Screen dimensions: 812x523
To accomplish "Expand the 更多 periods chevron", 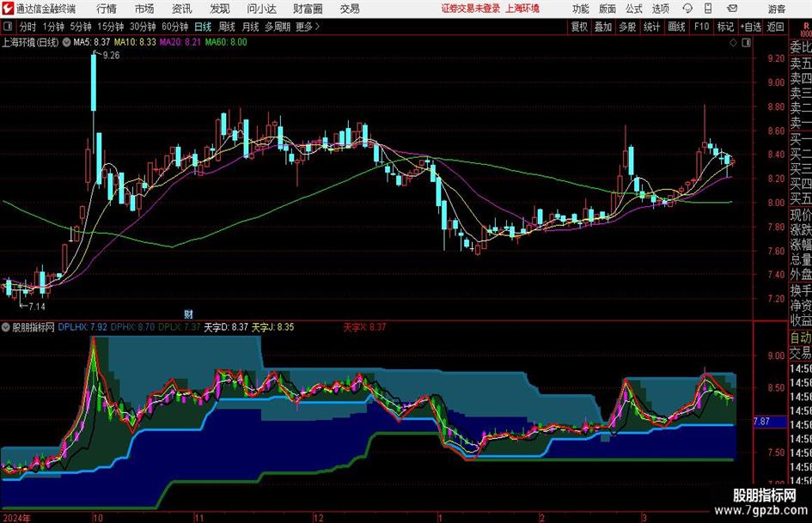I will tap(317, 27).
